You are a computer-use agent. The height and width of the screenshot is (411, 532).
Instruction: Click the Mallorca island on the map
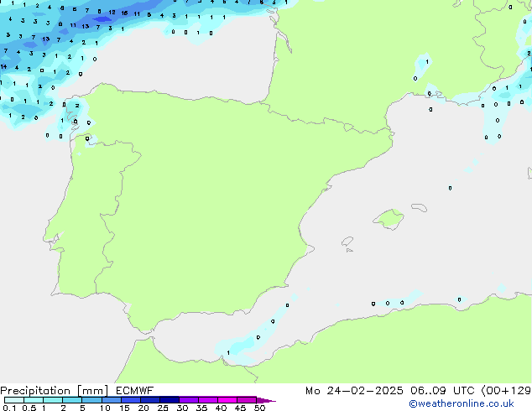click(x=389, y=219)
